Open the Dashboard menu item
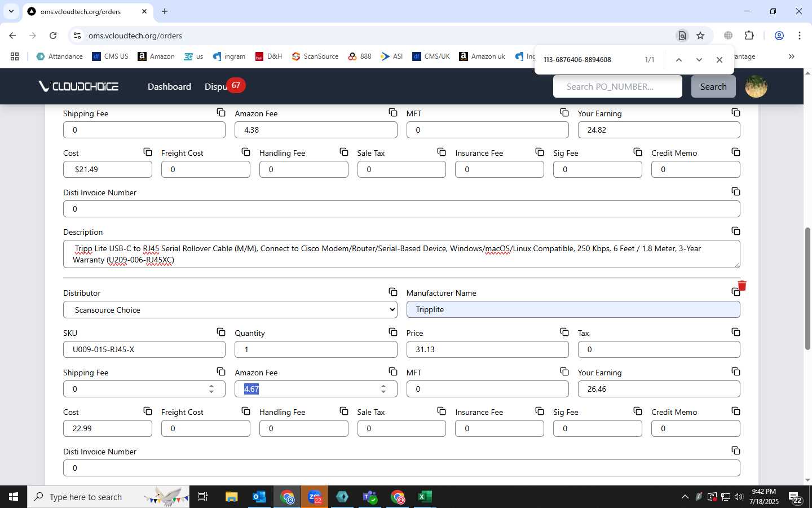Viewport: 812px width, 508px height. (169, 86)
